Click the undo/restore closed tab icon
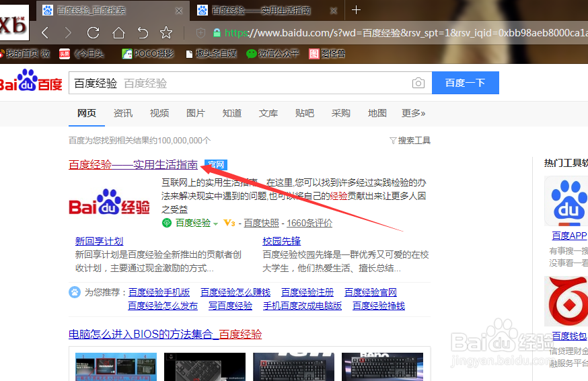Viewport: 588px width, 381px height. coord(143,33)
